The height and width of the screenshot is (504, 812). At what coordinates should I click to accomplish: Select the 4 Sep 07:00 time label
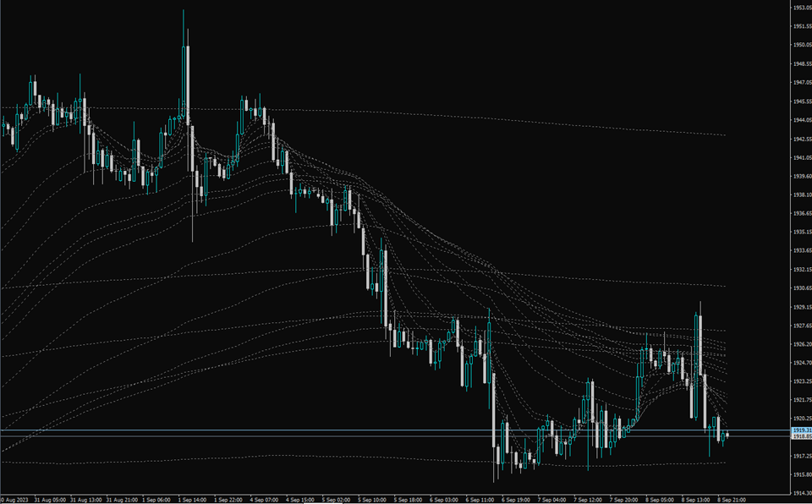point(264,500)
